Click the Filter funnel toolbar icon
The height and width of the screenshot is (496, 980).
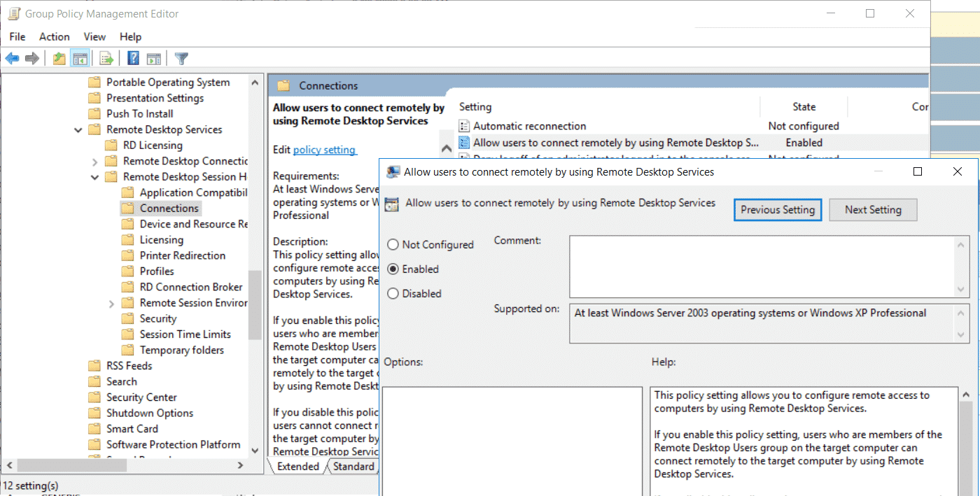(x=181, y=58)
